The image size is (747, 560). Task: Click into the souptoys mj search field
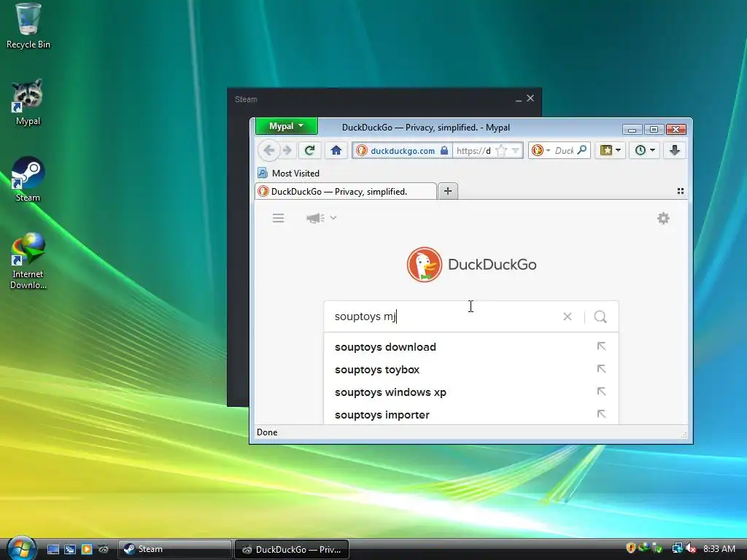446,316
